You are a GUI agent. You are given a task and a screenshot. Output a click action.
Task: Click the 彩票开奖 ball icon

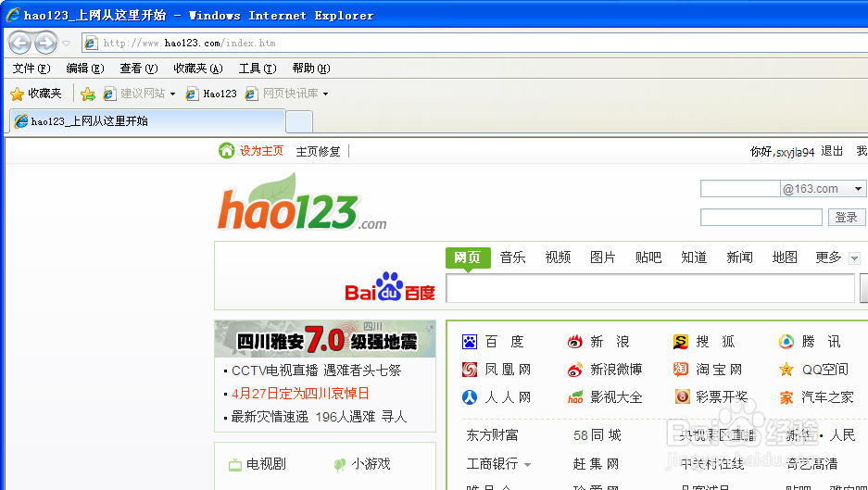[x=682, y=396]
